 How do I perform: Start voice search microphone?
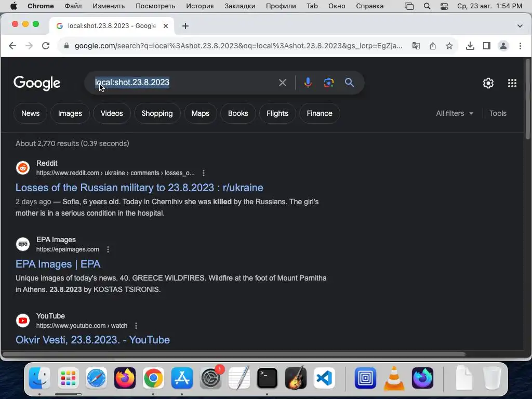click(x=308, y=83)
